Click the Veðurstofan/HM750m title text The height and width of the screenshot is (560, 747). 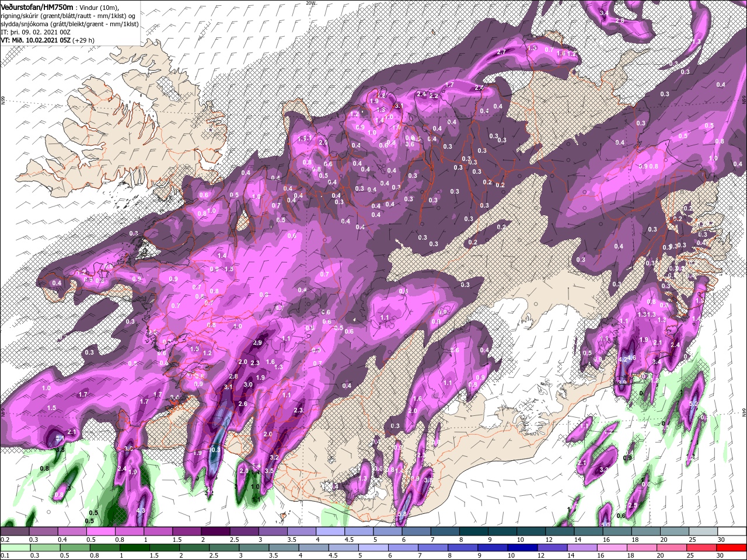37,6
